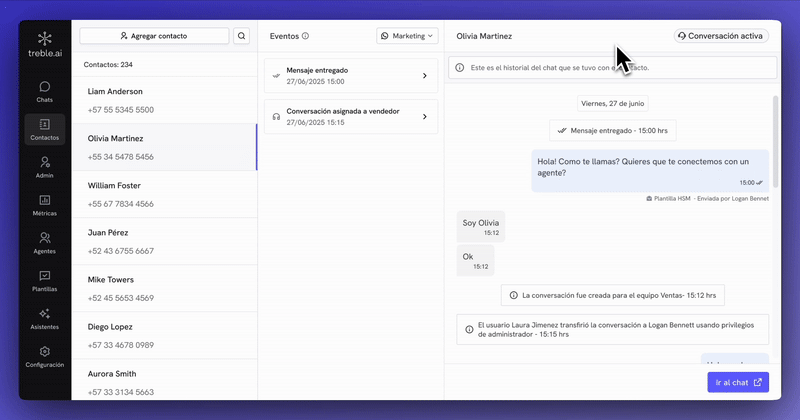Viewport: 800px width, 420px height.
Task: Click double-check icon in Mensaje entregado event
Action: (x=276, y=76)
